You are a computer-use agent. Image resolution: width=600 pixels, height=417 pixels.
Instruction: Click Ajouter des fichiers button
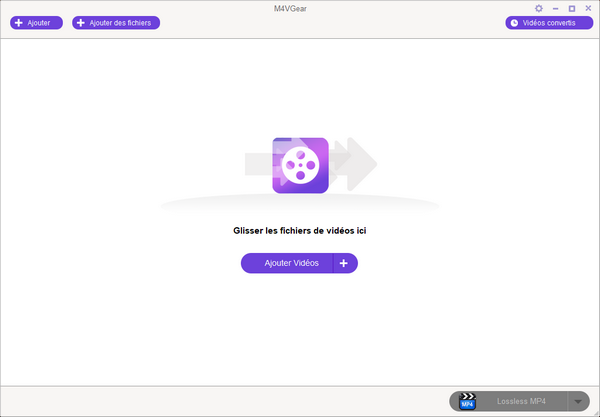point(116,23)
